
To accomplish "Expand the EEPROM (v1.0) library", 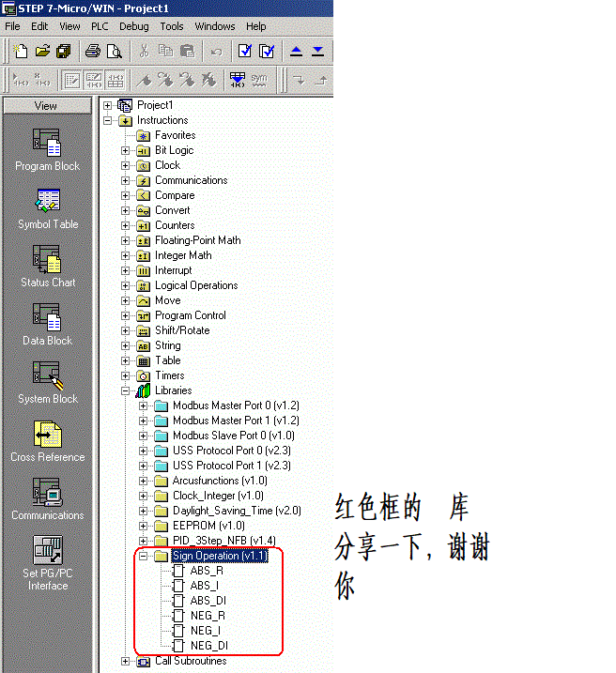I will pos(143,527).
